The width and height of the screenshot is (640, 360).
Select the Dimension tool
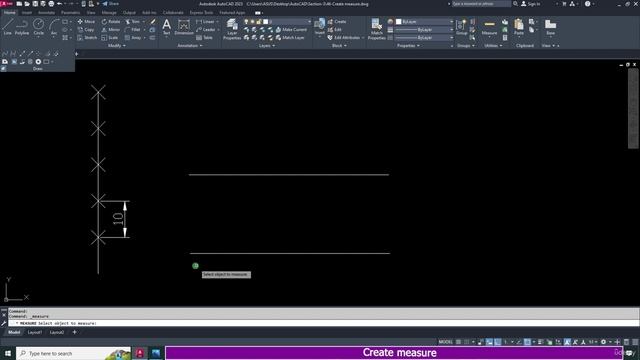[184, 27]
